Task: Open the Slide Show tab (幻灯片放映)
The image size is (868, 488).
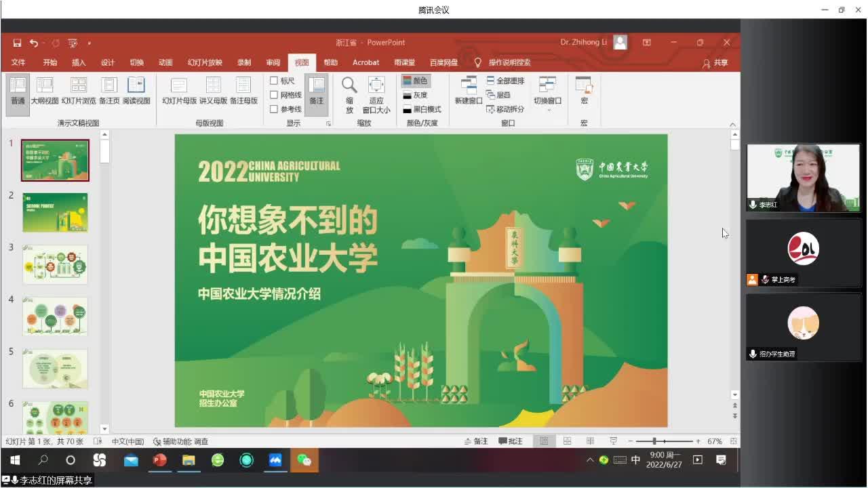Action: 205,62
